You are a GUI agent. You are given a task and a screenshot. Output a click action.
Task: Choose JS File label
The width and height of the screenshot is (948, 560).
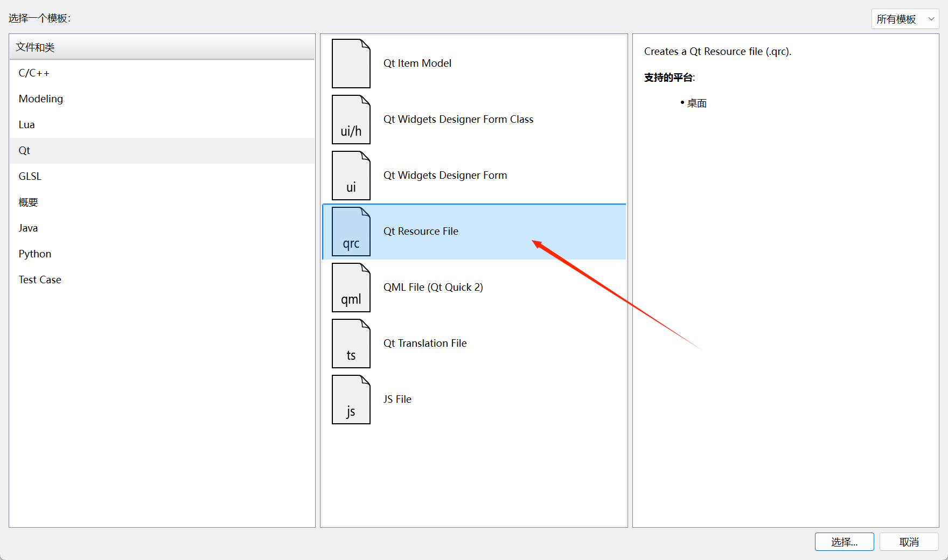pos(398,400)
